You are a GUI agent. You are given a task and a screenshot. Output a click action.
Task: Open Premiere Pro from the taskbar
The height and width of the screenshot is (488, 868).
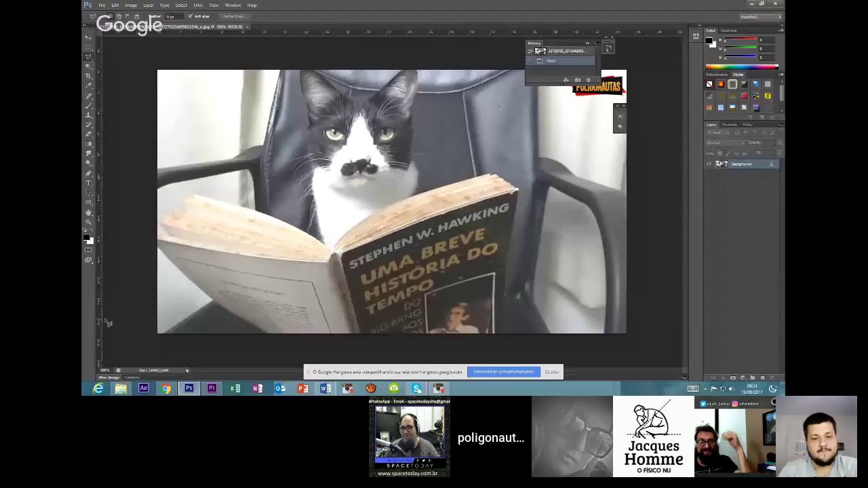coord(212,388)
